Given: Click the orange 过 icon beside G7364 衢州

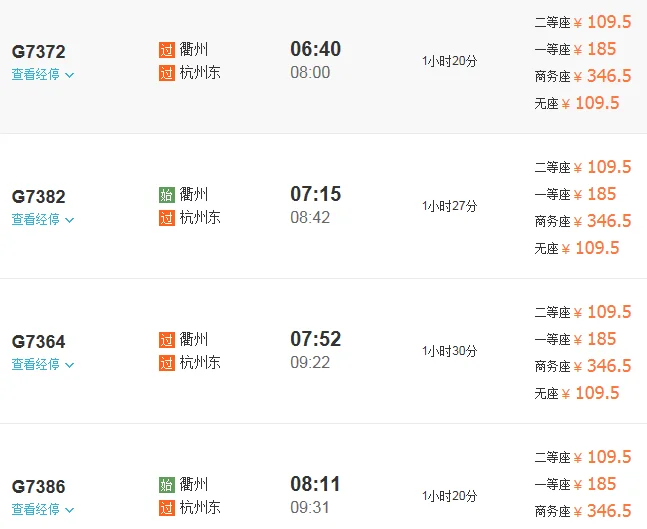Looking at the screenshot, I should click(x=166, y=340).
